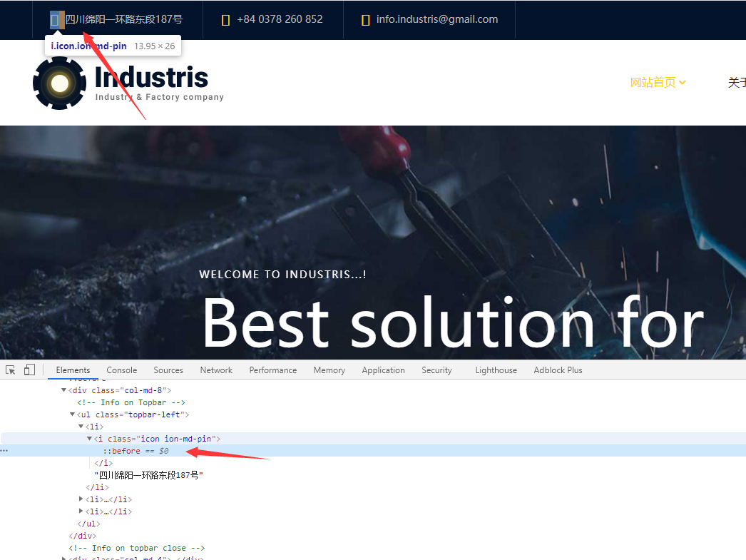746x560 pixels.
Task: Click the +84 0378 260 852 phone number
Action: (x=280, y=19)
